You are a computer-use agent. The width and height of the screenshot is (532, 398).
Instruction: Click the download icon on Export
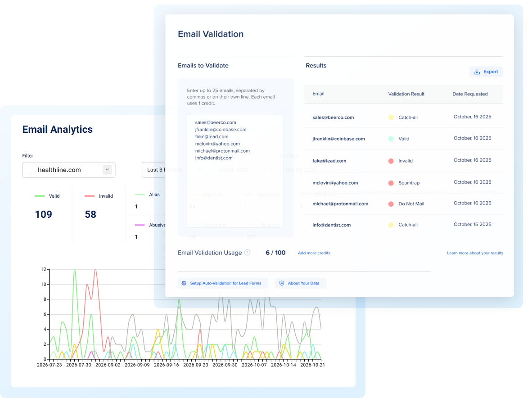click(477, 72)
